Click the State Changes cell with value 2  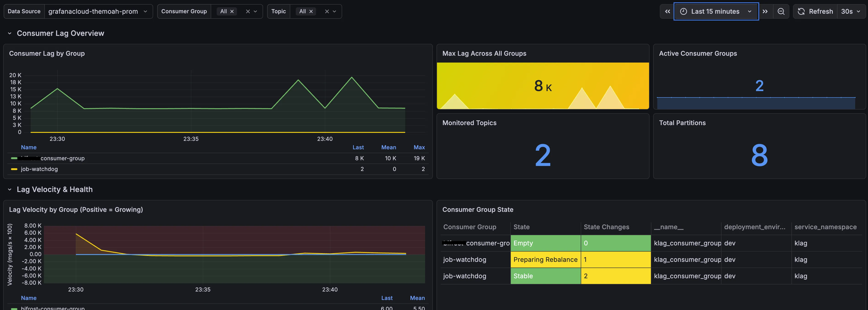(616, 276)
